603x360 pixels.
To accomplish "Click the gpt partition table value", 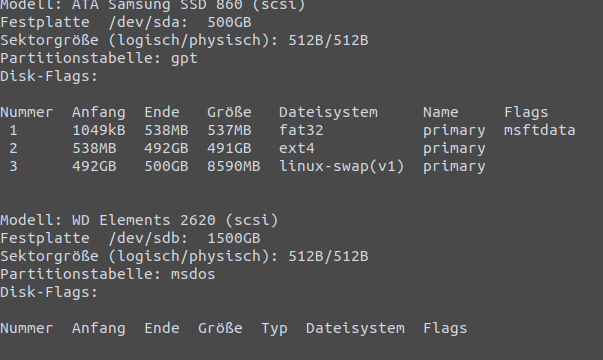I will tap(184, 59).
